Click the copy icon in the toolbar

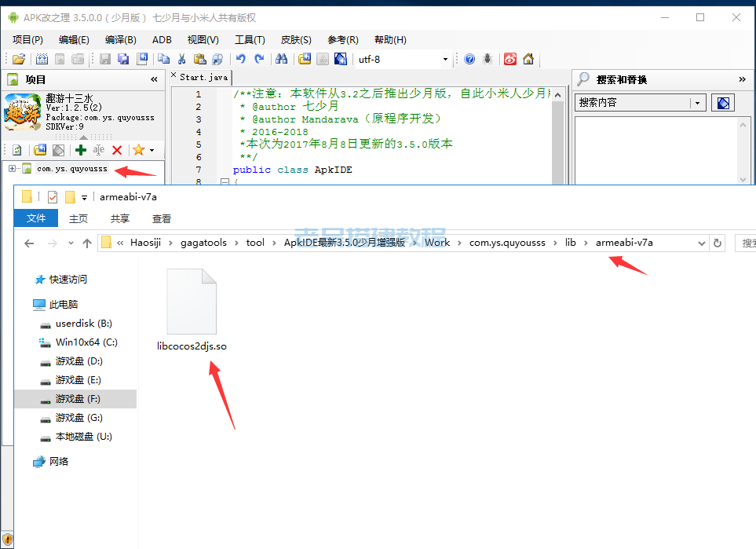[163, 59]
